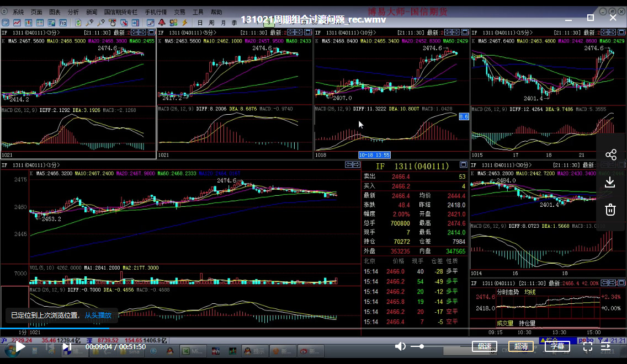Select the 成交量 tab
This screenshot has height=364, width=627.
pos(505,323)
